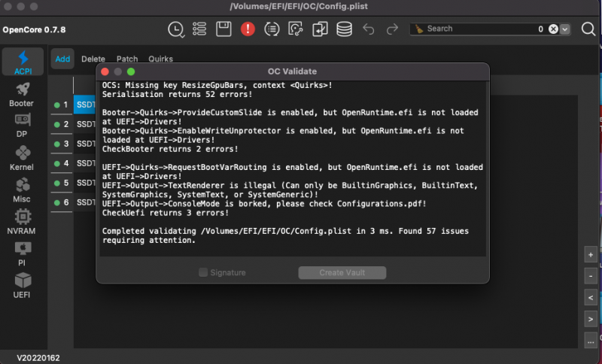602x364 pixels.
Task: Select the Kernel sidebar icon
Action: coord(22,157)
